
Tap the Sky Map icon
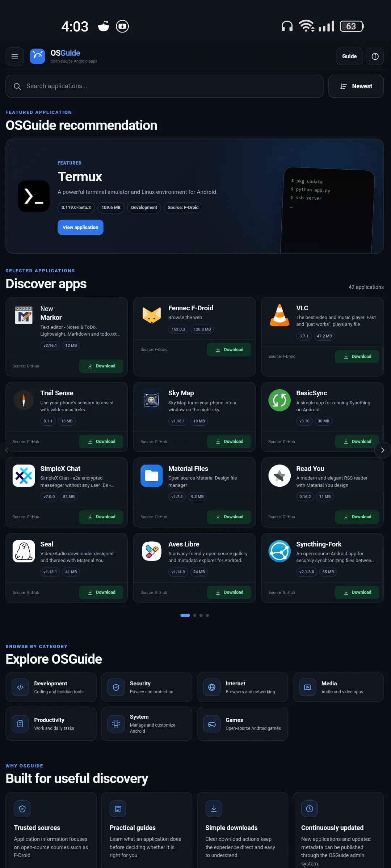point(152,400)
